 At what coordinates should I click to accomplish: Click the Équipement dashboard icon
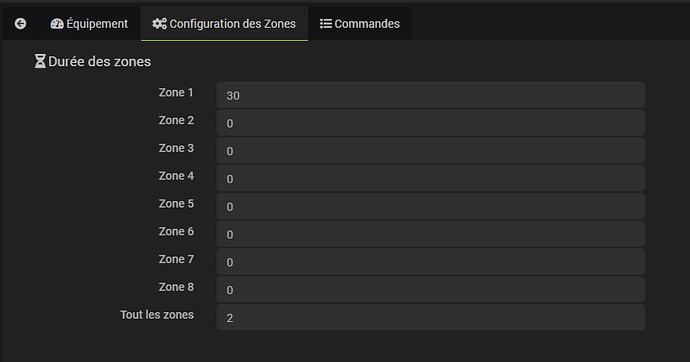pyautogui.click(x=57, y=24)
